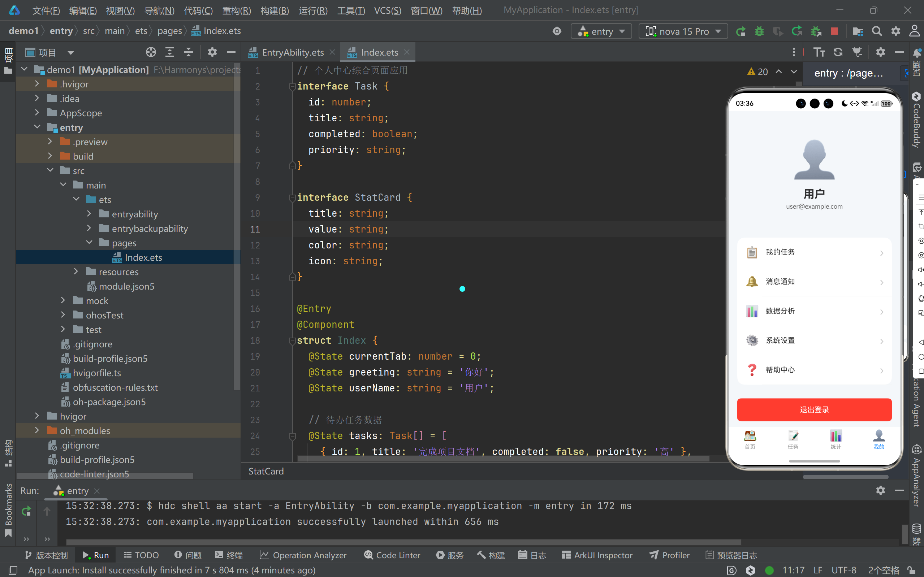Toggle the Bookmarks tool window button
The image size is (924, 577).
(8, 510)
